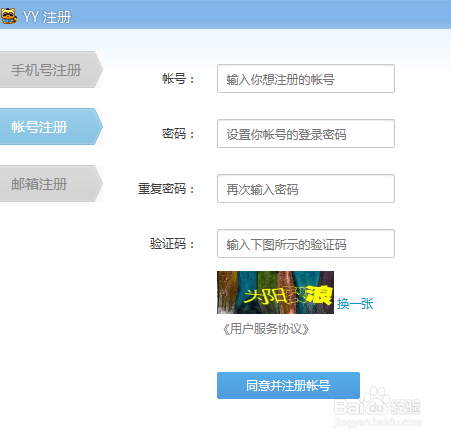Click the 同意并注册帐号 button
The height and width of the screenshot is (440, 451).
click(288, 385)
